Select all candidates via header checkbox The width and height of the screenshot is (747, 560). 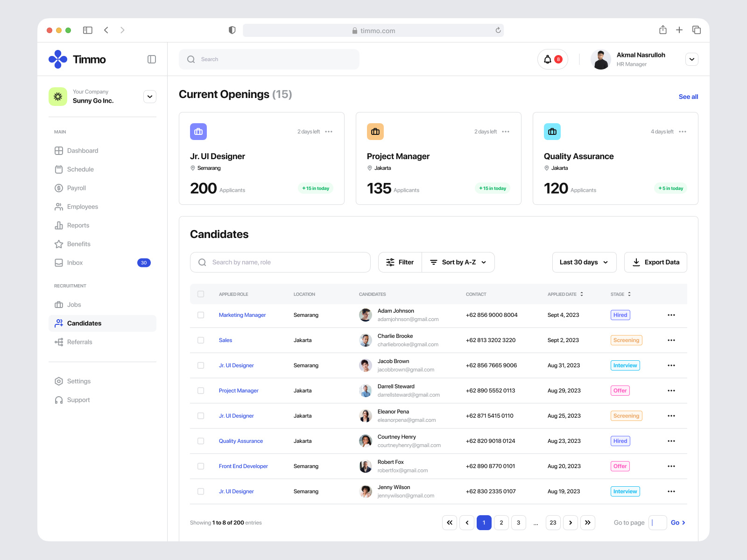201,294
